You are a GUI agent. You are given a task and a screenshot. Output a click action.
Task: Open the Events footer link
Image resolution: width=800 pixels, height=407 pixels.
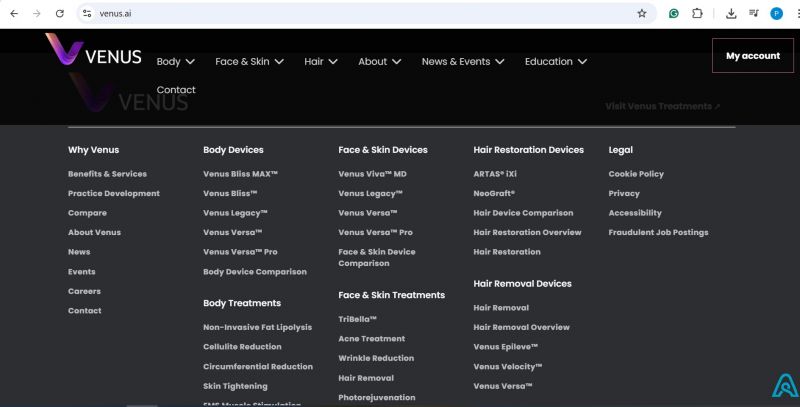pyautogui.click(x=82, y=272)
